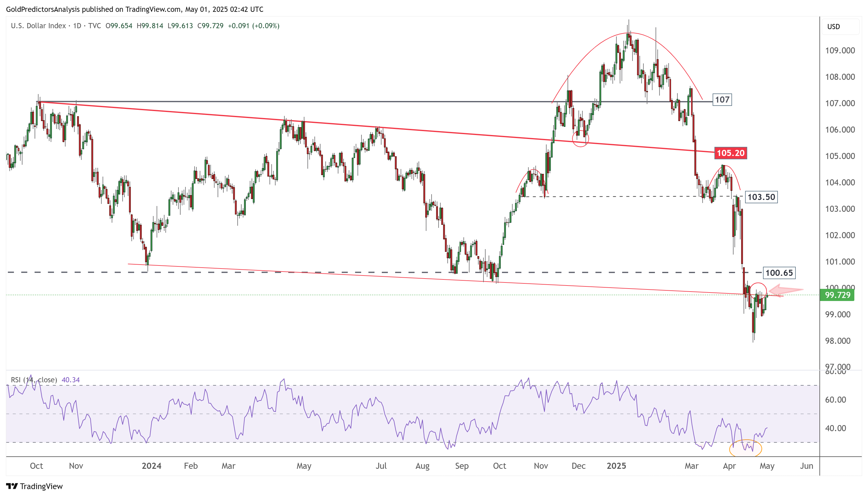The width and height of the screenshot is (868, 497).
Task: Click the U.S. Dollar Index title
Action: point(38,26)
